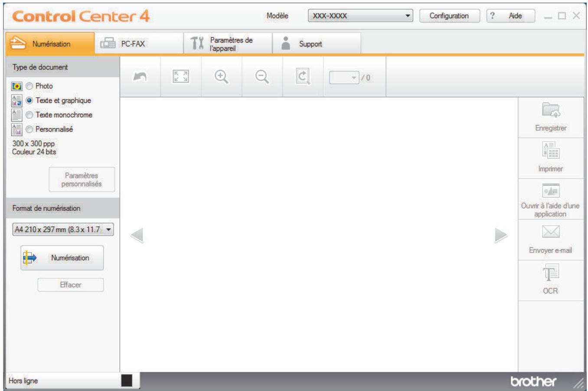The image size is (588, 391).
Task: Go to next page with right arrow
Action: tap(501, 235)
